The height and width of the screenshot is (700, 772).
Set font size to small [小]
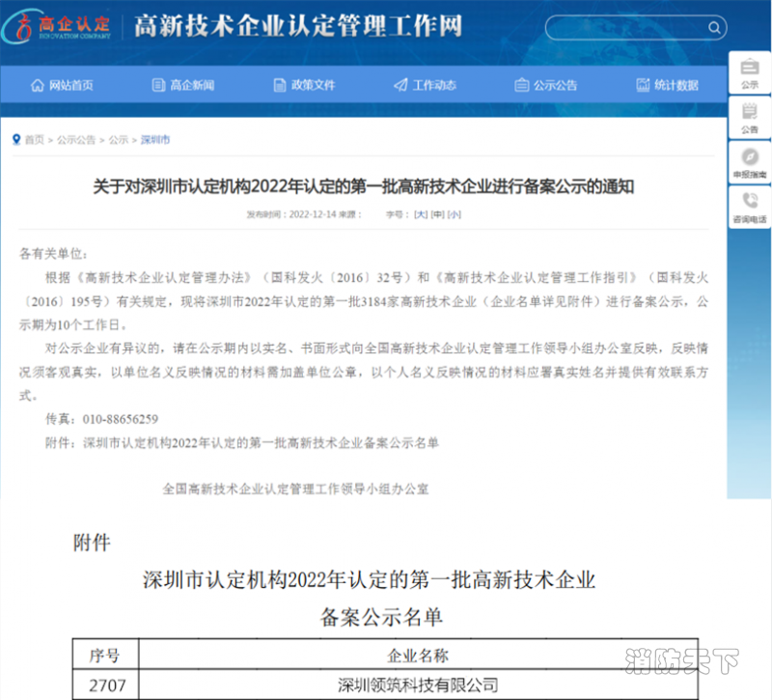[454, 214]
